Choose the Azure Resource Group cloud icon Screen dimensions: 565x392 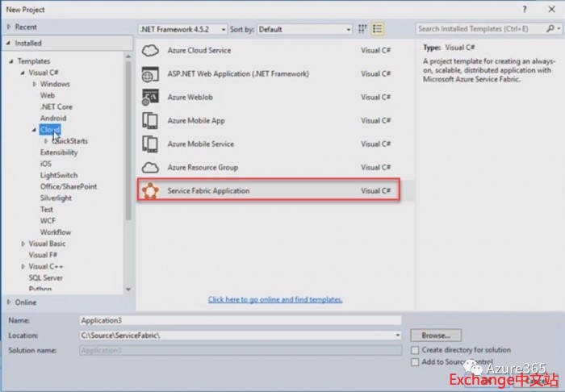[150, 167]
